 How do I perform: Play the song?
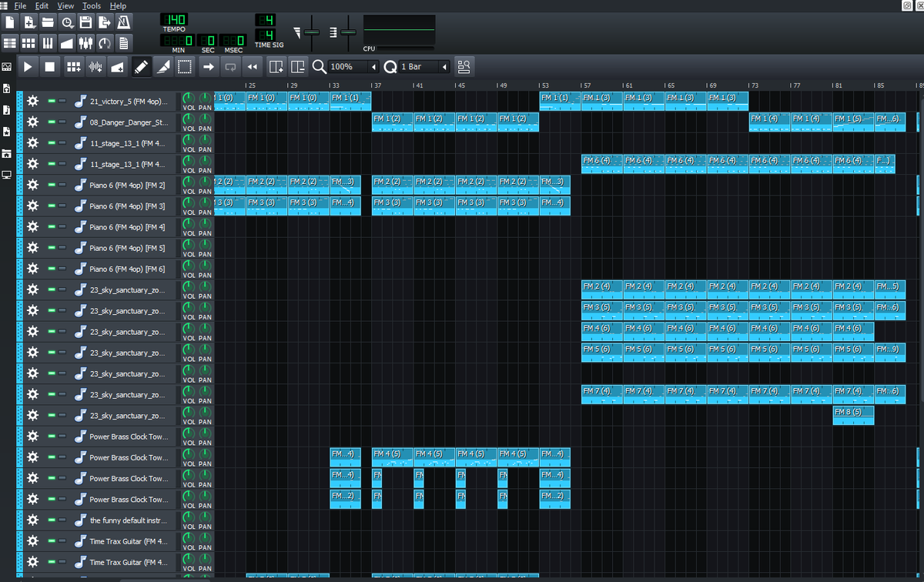point(28,67)
